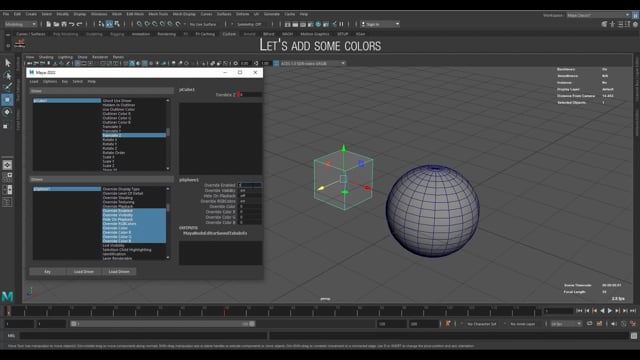Click the Translate Z value field
This screenshot has height=360, width=640.
(x=249, y=95)
